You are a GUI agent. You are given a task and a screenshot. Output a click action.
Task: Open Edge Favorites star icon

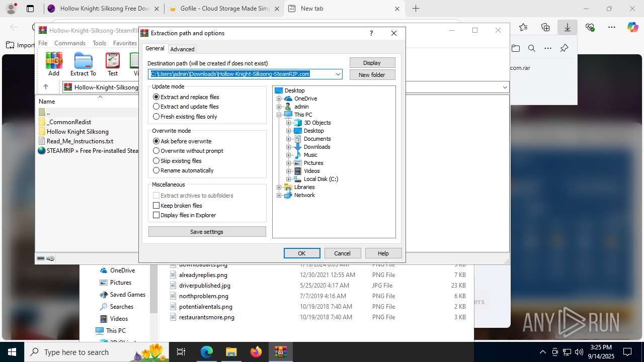click(523, 27)
